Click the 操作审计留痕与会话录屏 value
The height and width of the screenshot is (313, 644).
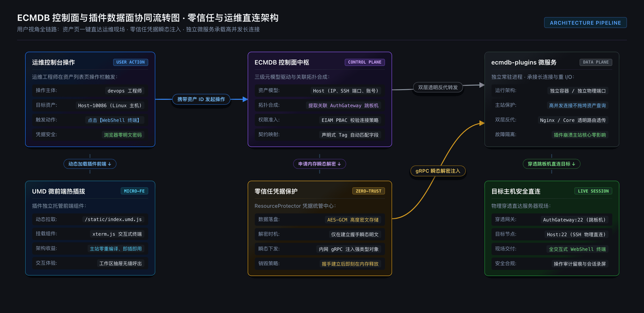[x=580, y=264]
